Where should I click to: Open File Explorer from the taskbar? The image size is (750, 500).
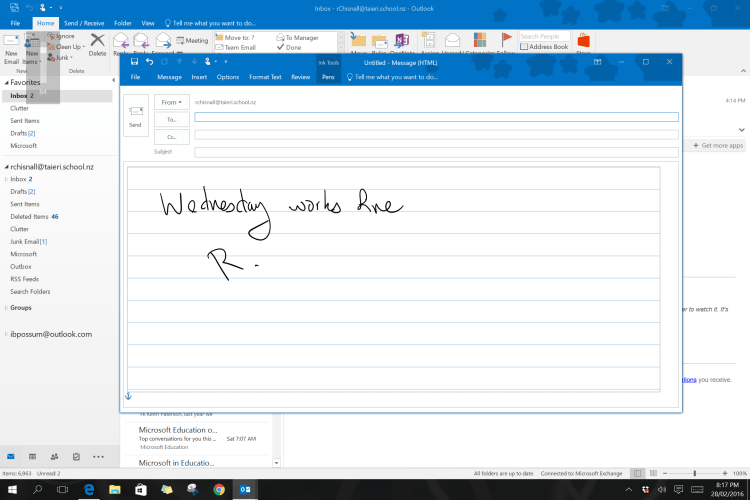tap(115, 489)
